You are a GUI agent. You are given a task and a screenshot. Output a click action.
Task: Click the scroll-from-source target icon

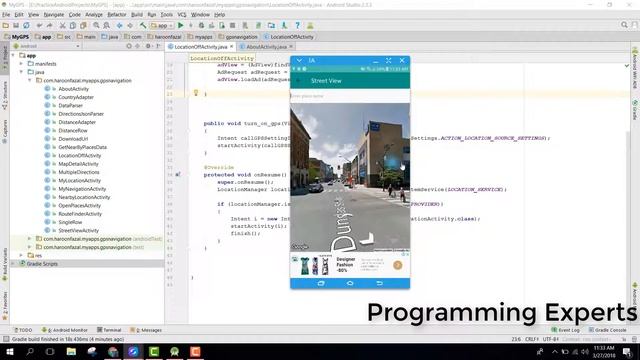129,46
